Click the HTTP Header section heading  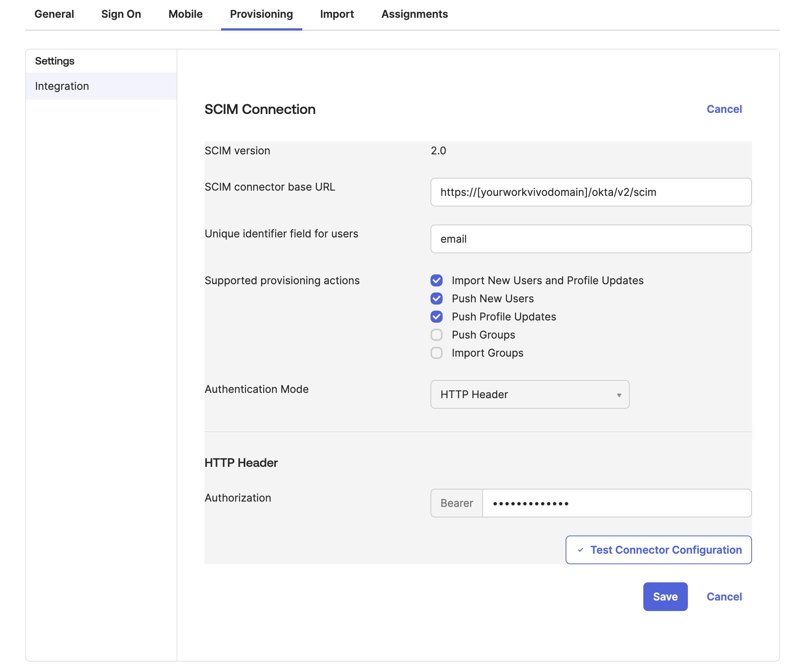click(241, 463)
